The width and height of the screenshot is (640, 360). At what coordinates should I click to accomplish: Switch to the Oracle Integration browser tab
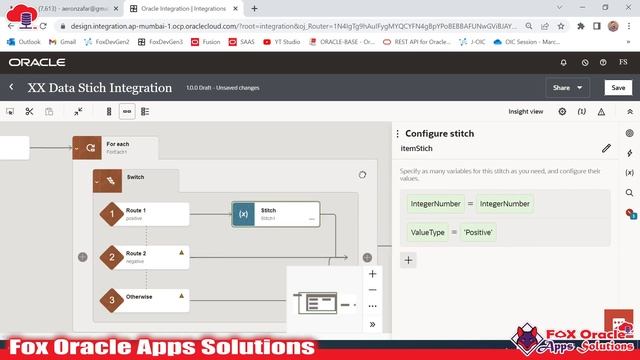(x=183, y=9)
